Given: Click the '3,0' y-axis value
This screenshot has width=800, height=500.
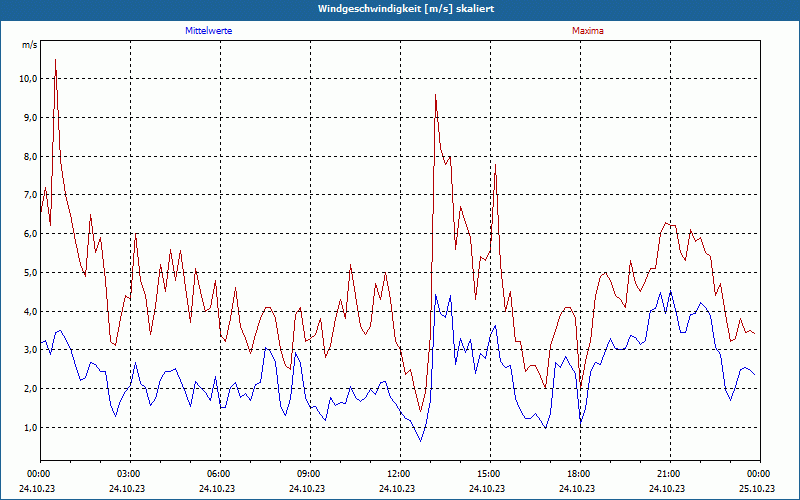Looking at the screenshot, I should click(31, 349).
